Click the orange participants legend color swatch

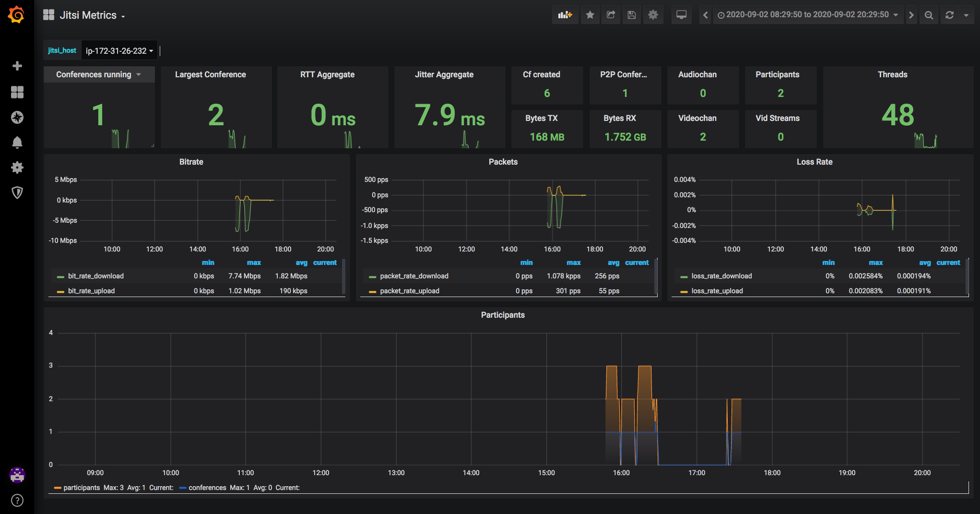click(x=58, y=488)
